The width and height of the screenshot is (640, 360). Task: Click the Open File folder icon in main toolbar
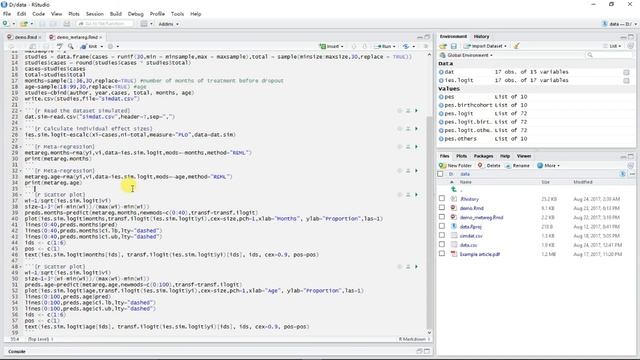[x=24, y=24]
